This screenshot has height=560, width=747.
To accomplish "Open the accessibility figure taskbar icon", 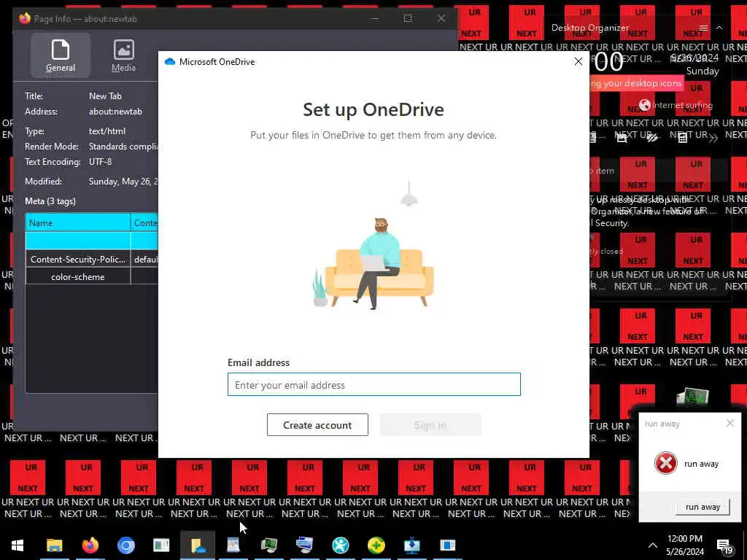I will pyautogui.click(x=340, y=545).
